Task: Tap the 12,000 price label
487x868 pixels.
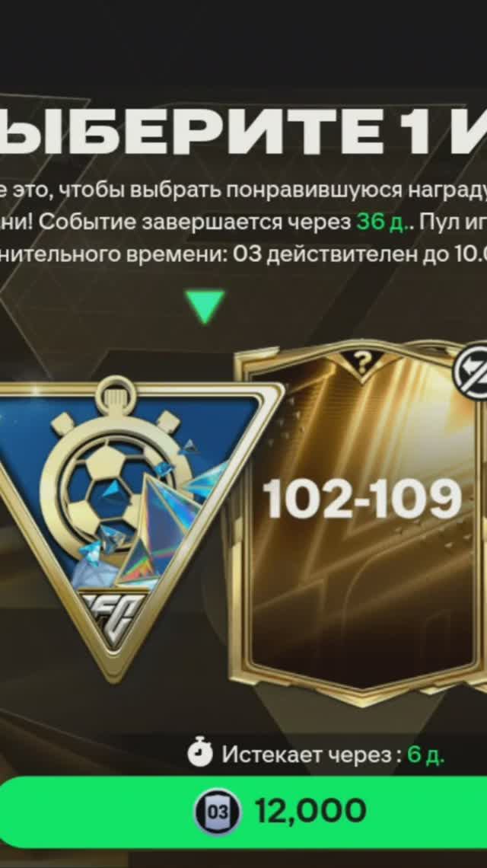Action: pyautogui.click(x=310, y=812)
